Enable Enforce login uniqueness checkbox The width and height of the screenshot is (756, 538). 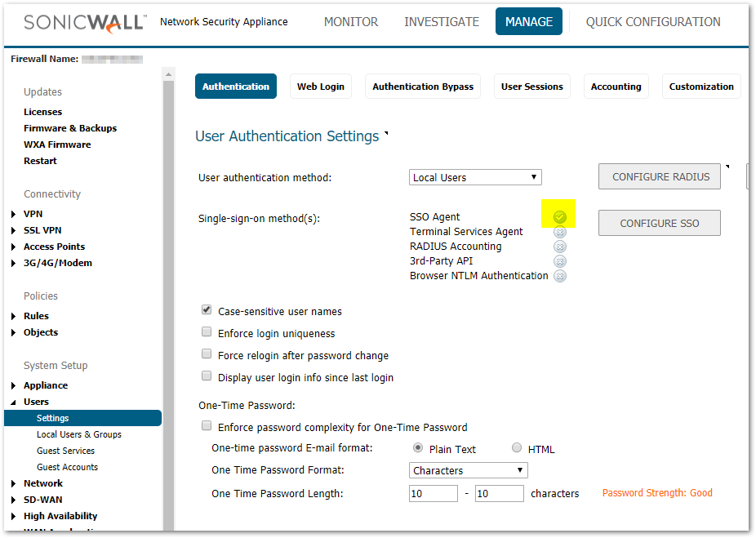tap(207, 332)
